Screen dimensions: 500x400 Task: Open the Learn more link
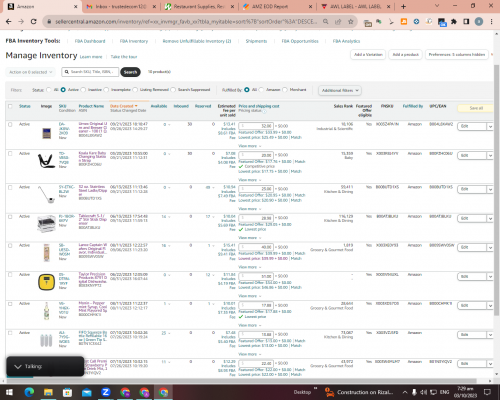pyautogui.click(x=91, y=57)
